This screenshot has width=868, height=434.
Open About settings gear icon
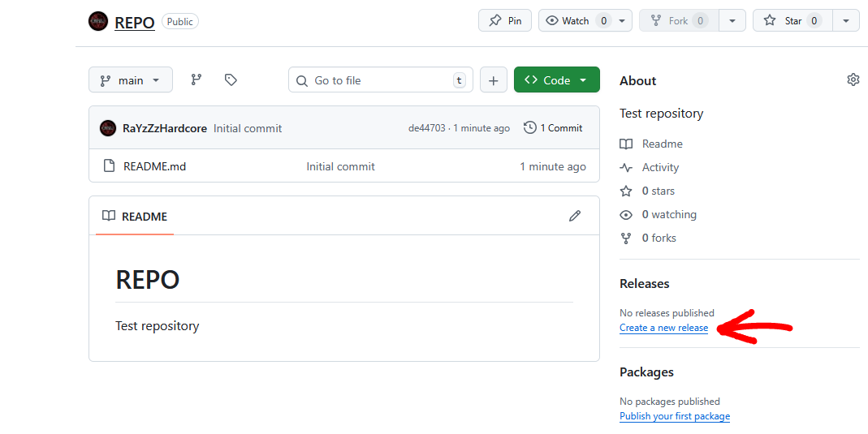[x=853, y=79]
